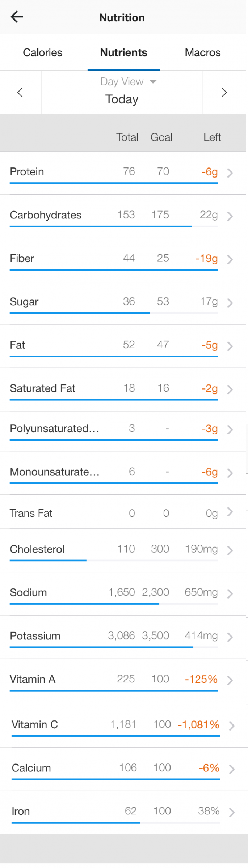The image size is (248, 868).
Task: Open Sugar details chevron
Action: (x=230, y=303)
